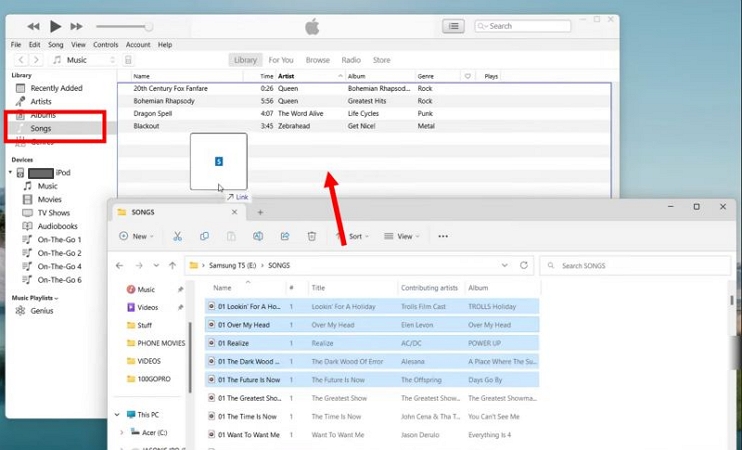742x450 pixels.
Task: Open Movies under the iPod device
Action: (49, 199)
